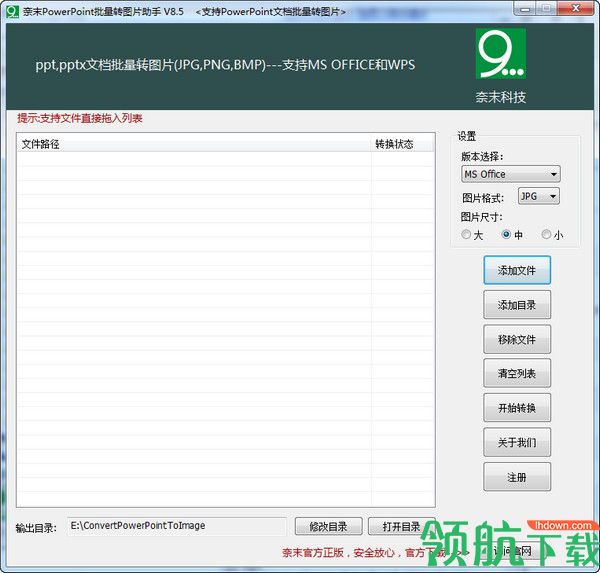This screenshot has height=573, width=600.
Task: Click the 打开目录 button
Action: click(401, 527)
